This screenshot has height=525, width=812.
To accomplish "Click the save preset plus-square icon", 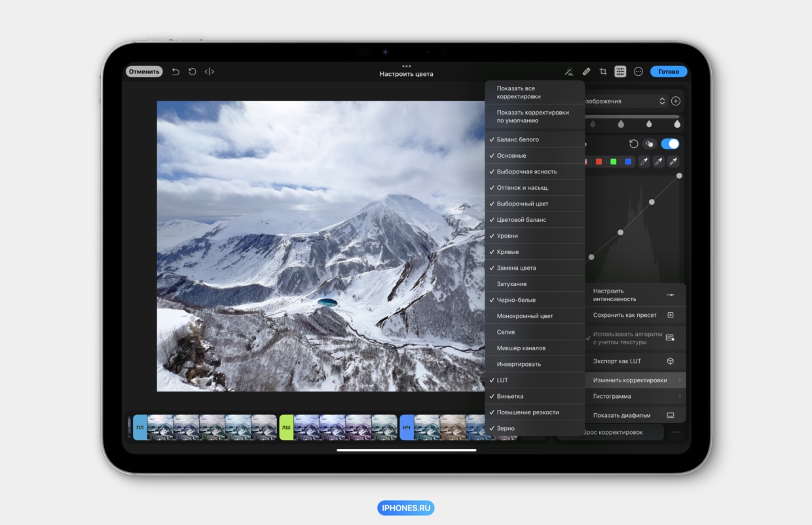I will click(671, 315).
